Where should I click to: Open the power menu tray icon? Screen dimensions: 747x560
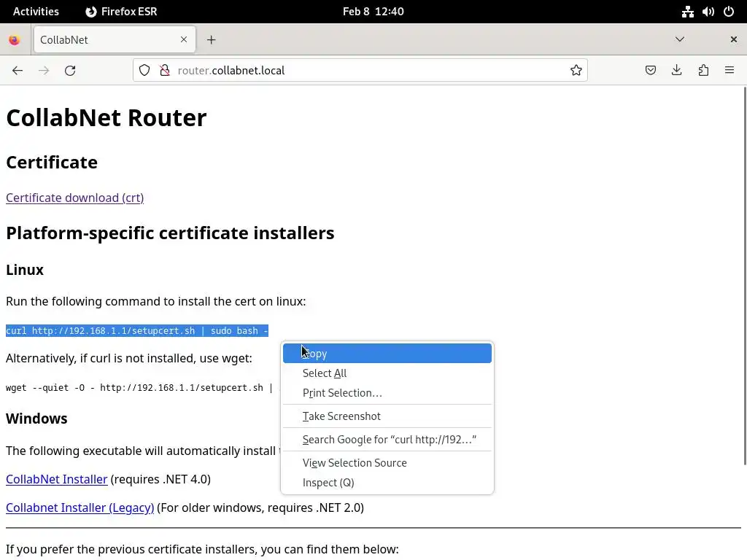(729, 12)
